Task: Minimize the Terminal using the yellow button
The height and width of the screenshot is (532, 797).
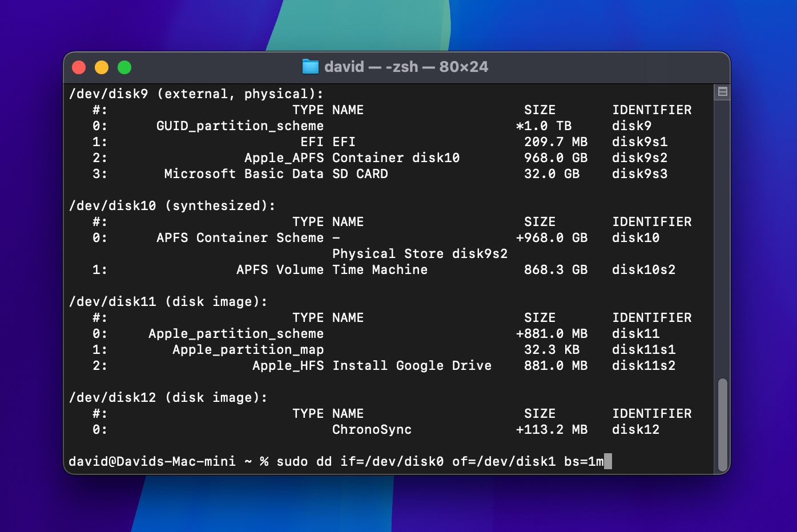Action: [x=102, y=67]
